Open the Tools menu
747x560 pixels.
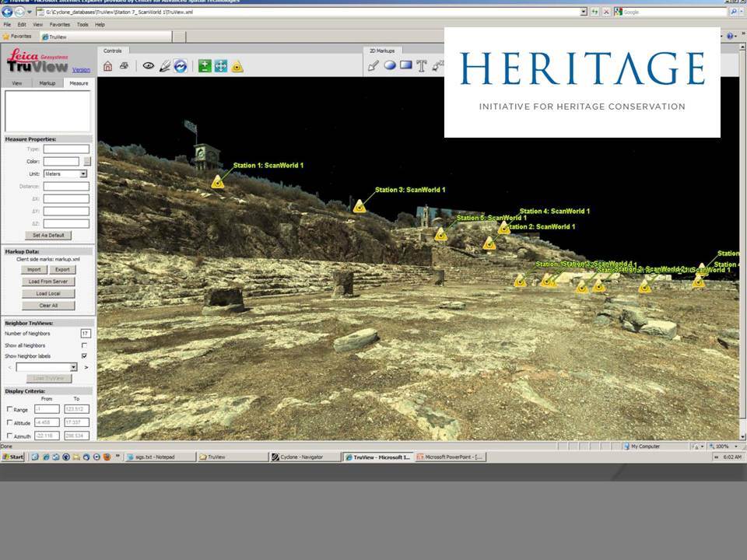coord(82,25)
